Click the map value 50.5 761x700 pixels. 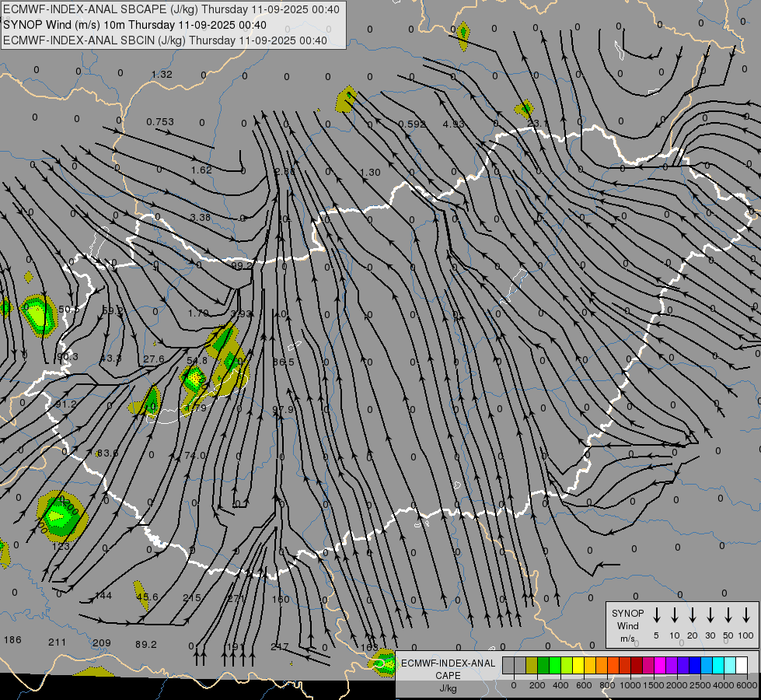point(69,309)
